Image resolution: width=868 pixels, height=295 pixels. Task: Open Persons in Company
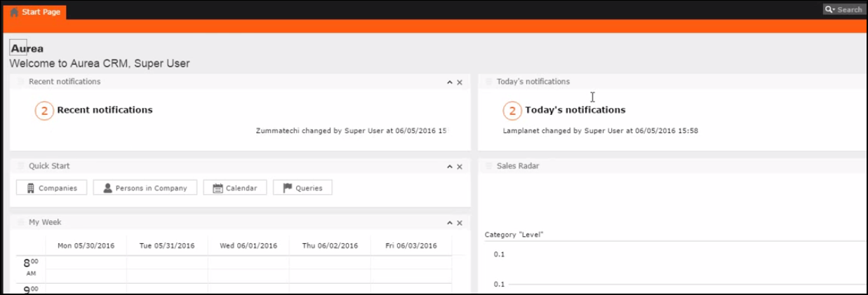pyautogui.click(x=145, y=188)
